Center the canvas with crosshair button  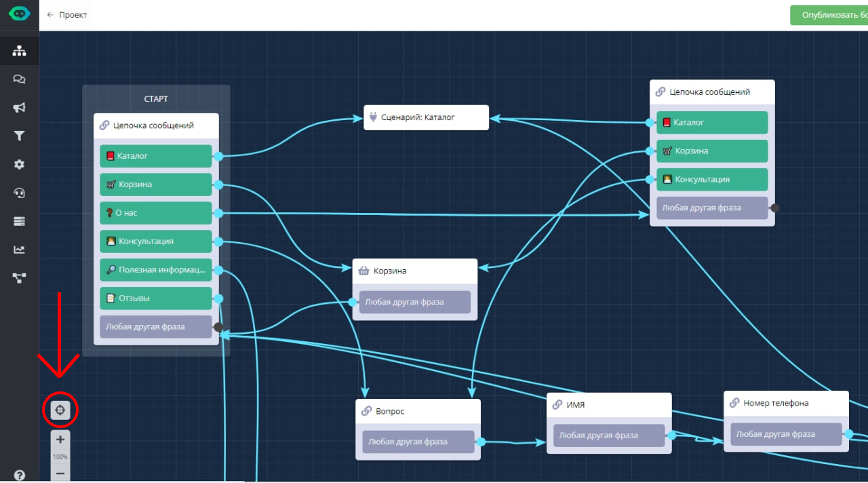(60, 410)
